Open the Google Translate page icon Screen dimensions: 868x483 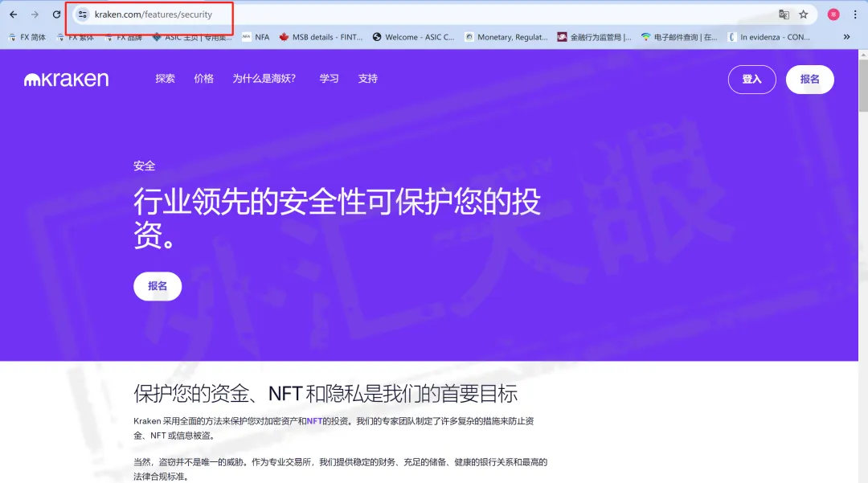(x=784, y=14)
